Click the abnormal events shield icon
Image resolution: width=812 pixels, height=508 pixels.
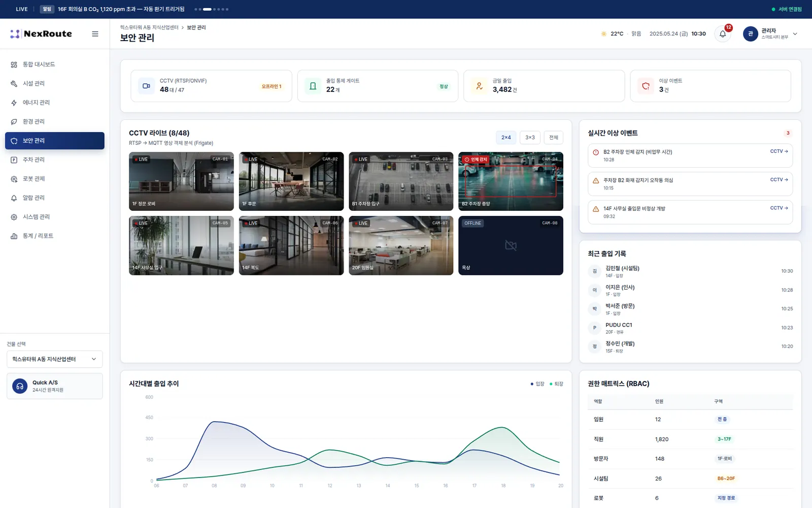[x=646, y=86]
